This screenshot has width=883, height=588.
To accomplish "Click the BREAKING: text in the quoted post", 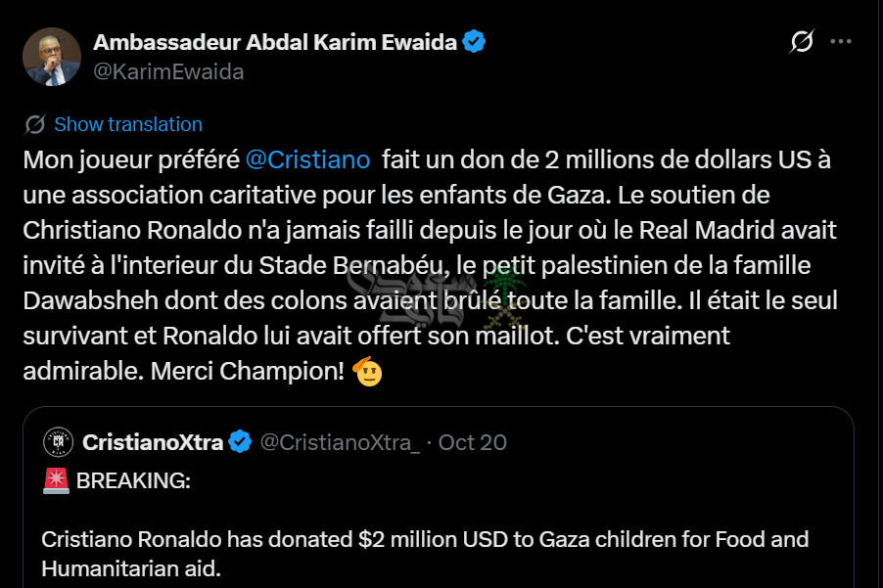I will (x=133, y=481).
